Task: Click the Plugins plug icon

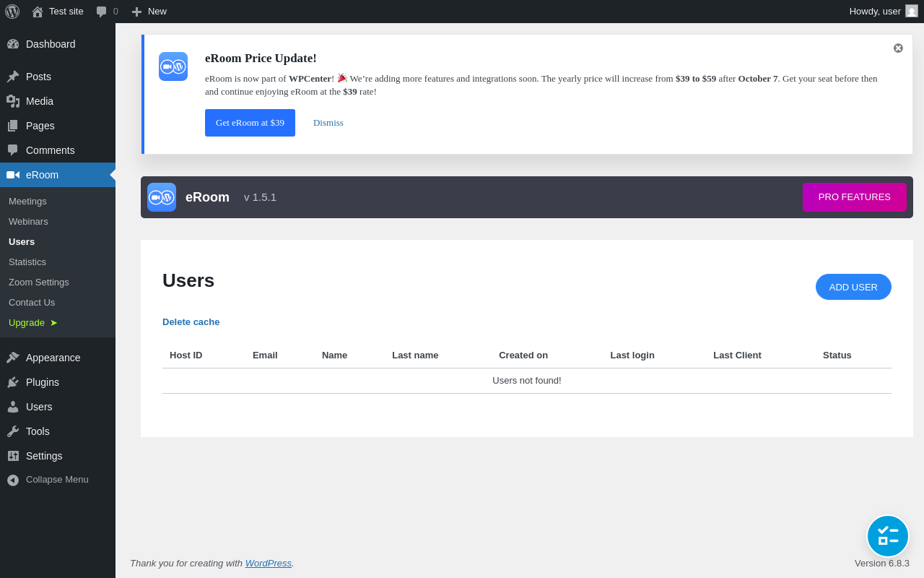Action: [13, 382]
